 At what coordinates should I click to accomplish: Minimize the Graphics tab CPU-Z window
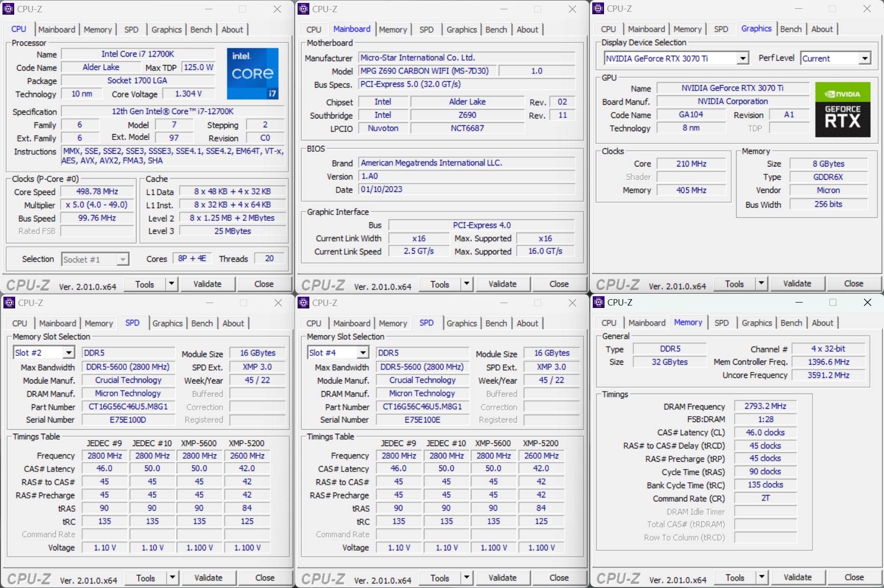pyautogui.click(x=798, y=9)
